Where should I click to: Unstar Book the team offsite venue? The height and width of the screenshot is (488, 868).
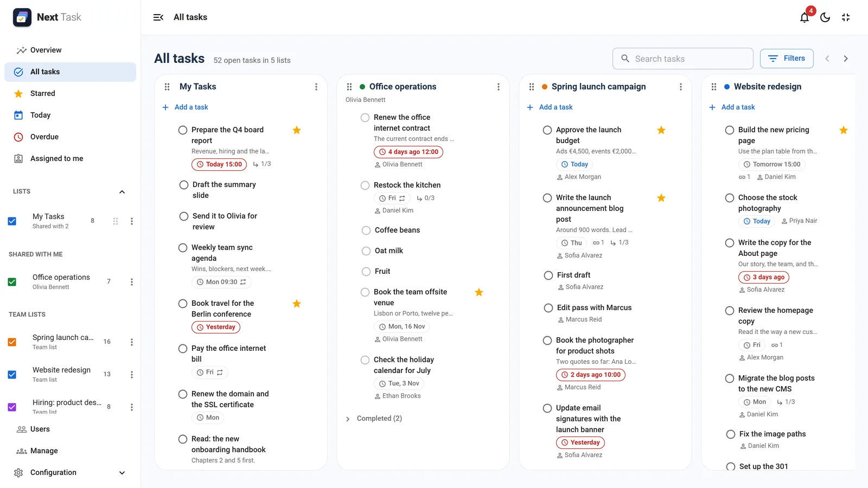click(479, 292)
